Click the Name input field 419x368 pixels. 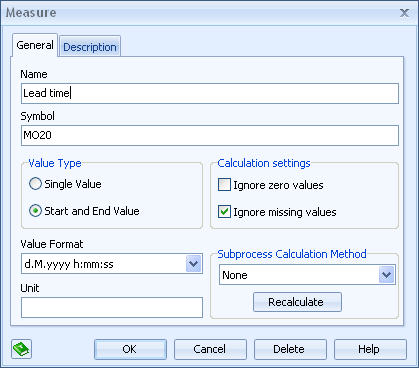point(210,93)
